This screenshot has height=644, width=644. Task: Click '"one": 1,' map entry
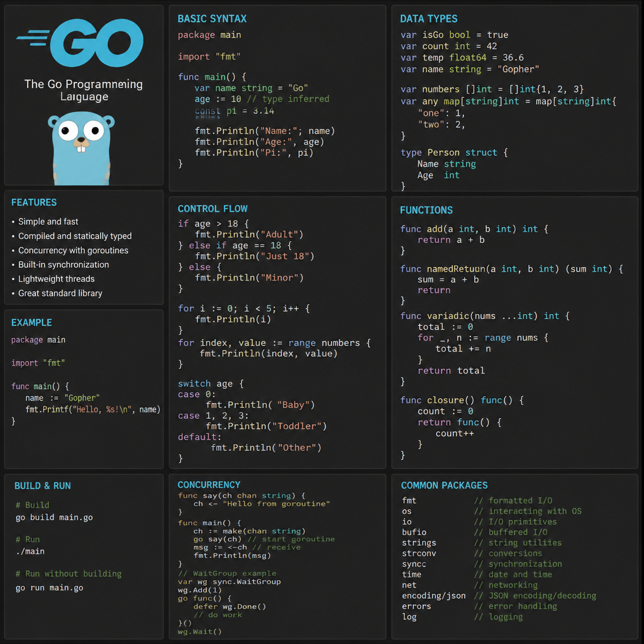(x=441, y=113)
